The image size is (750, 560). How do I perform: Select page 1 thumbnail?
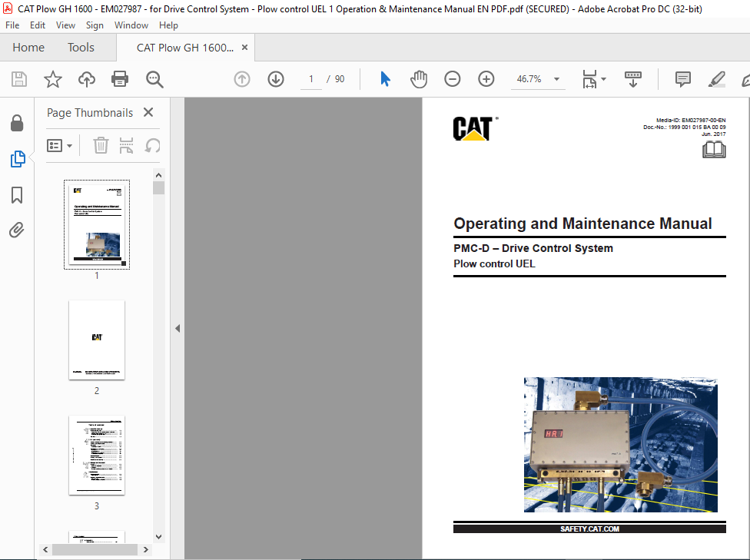click(97, 225)
